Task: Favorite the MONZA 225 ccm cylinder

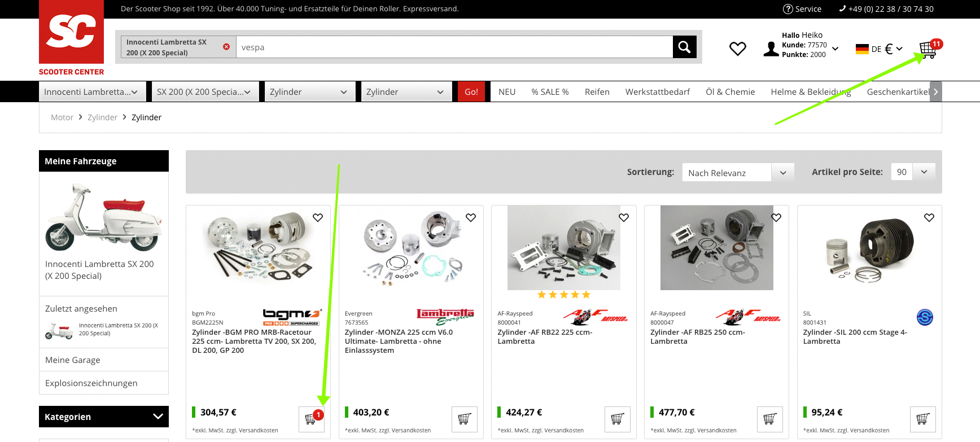Action: coord(471,217)
